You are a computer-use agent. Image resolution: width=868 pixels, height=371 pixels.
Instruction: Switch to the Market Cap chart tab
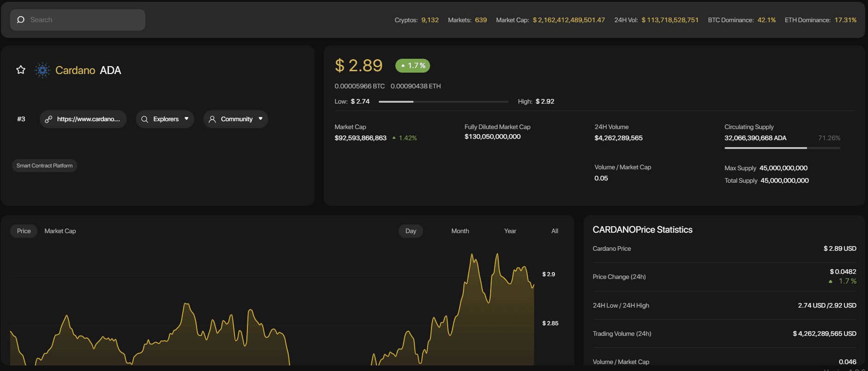click(x=60, y=231)
